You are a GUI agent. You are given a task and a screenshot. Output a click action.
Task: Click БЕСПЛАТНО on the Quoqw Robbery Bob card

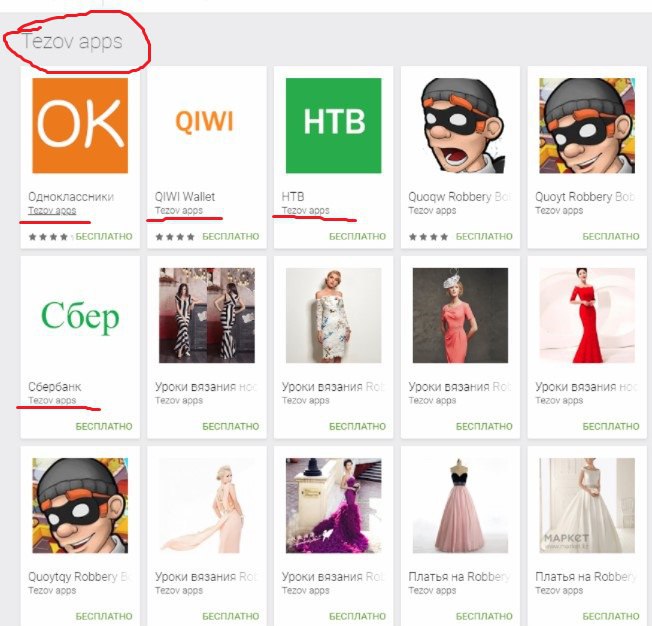484,236
